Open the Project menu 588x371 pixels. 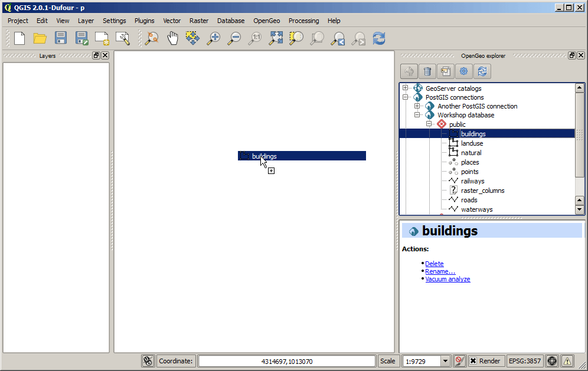point(18,21)
